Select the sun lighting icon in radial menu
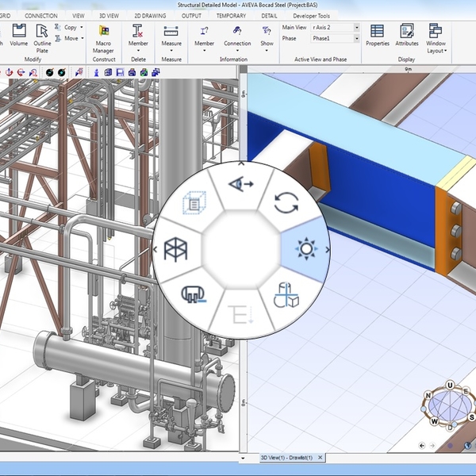The width and height of the screenshot is (476, 476). tap(306, 249)
